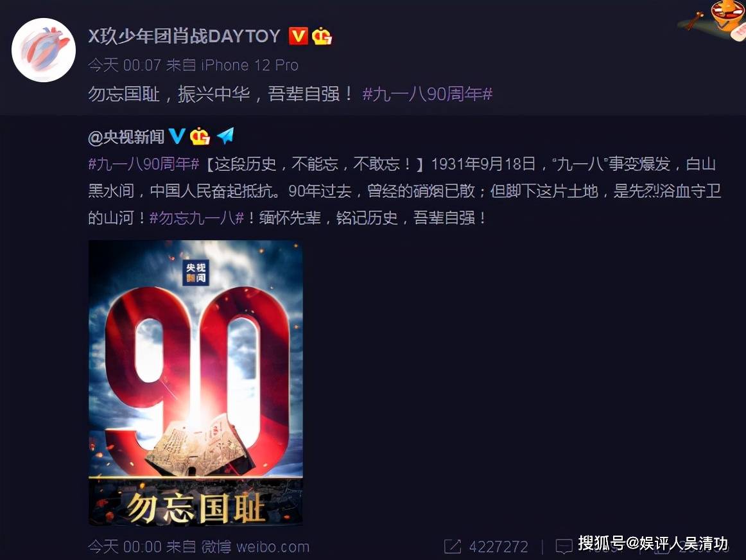Click the 今天 00:00 original post timestamp
The height and width of the screenshot is (560, 746).
click(x=125, y=547)
